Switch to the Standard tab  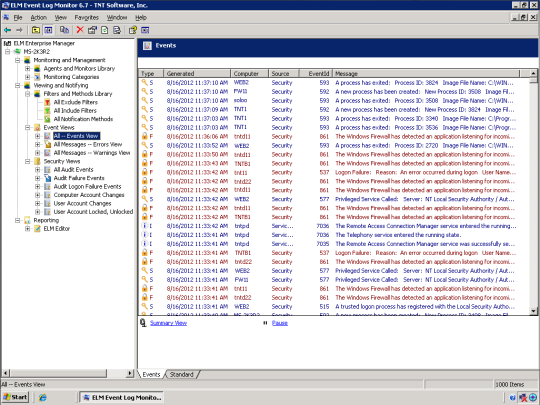pos(181,374)
